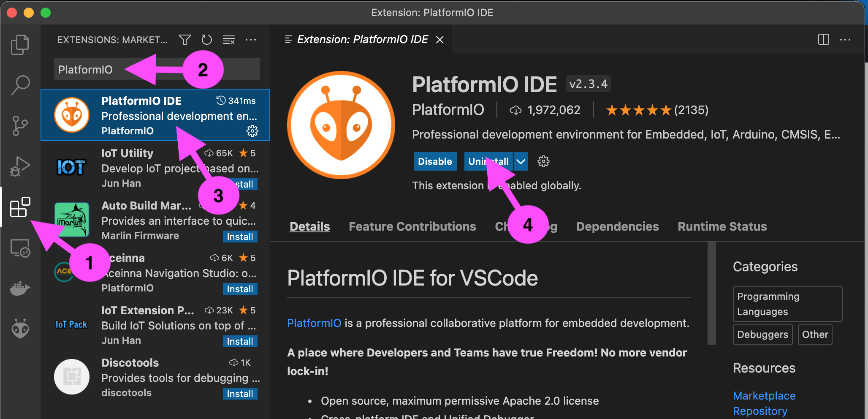Install the IoT Extension Pack
The width and height of the screenshot is (868, 419).
point(240,341)
